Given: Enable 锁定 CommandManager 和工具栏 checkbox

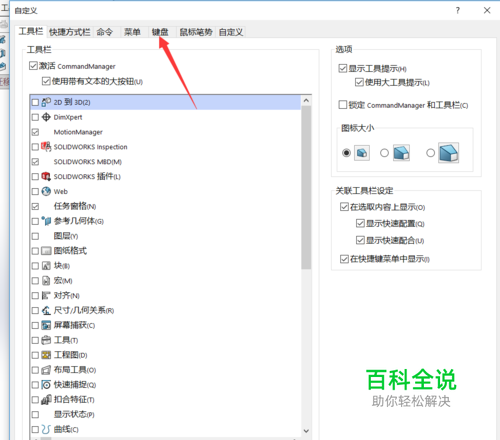Looking at the screenshot, I should 343,105.
